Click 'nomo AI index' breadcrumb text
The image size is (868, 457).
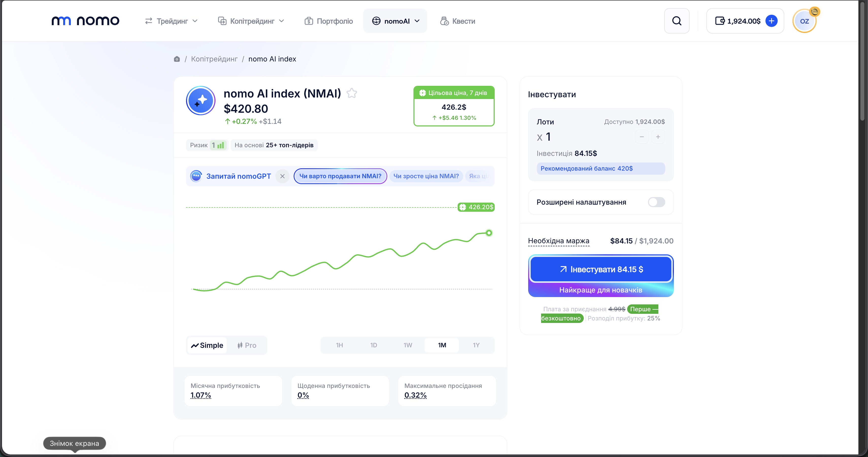pos(272,59)
